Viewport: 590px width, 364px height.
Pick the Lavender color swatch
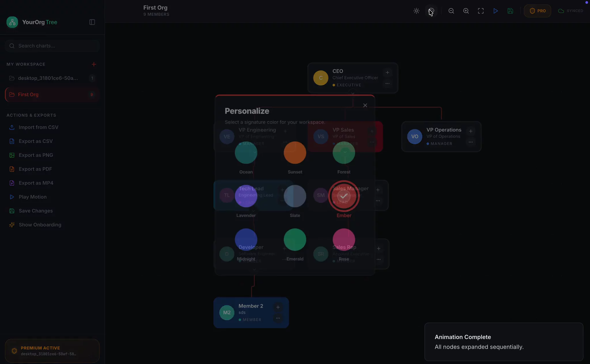246,196
